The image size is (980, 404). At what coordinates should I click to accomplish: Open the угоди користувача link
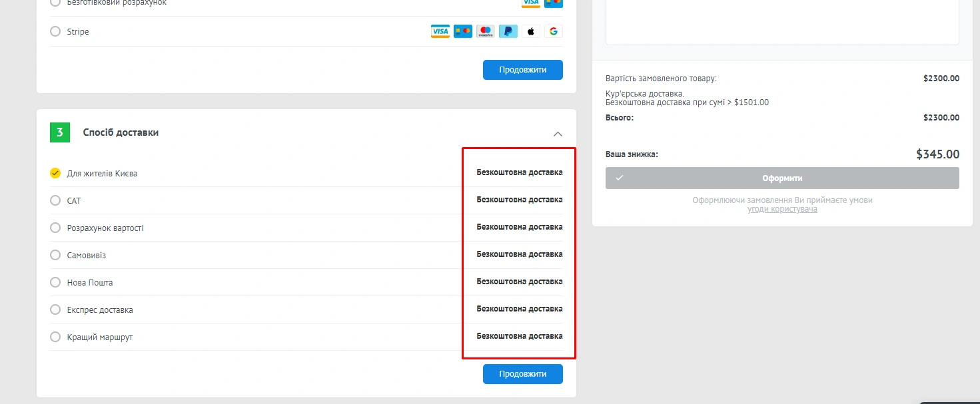(x=782, y=209)
